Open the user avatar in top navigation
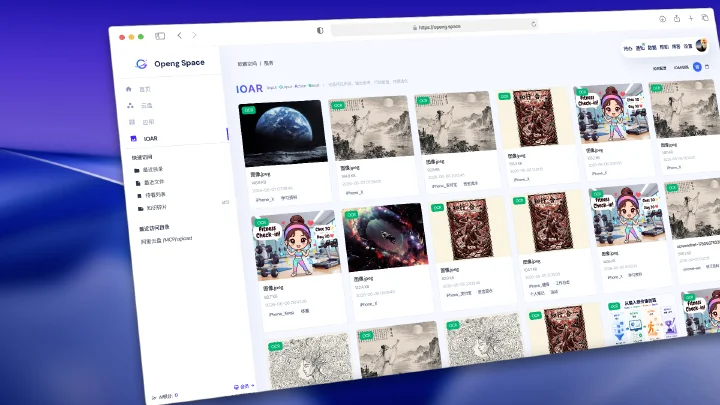Image resolution: width=720 pixels, height=405 pixels. [x=701, y=45]
